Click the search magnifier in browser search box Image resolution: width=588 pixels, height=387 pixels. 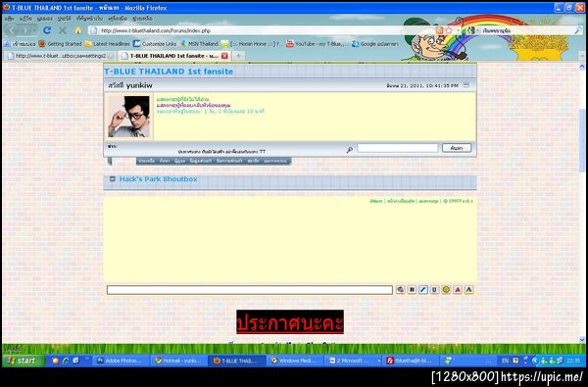(578, 30)
